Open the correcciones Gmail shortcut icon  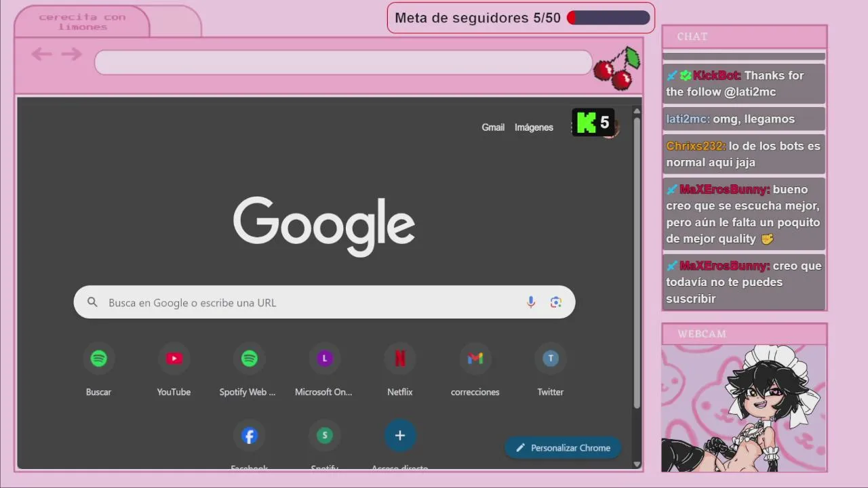pyautogui.click(x=475, y=359)
